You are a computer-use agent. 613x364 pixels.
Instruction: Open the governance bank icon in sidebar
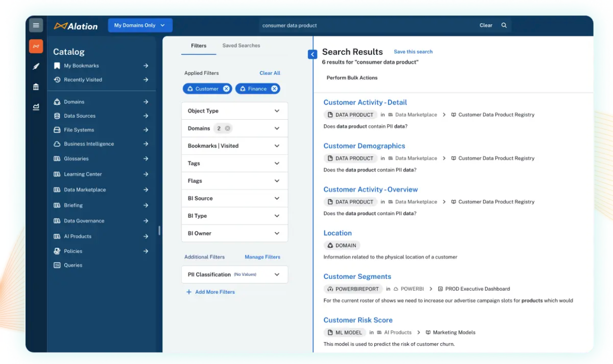[36, 87]
